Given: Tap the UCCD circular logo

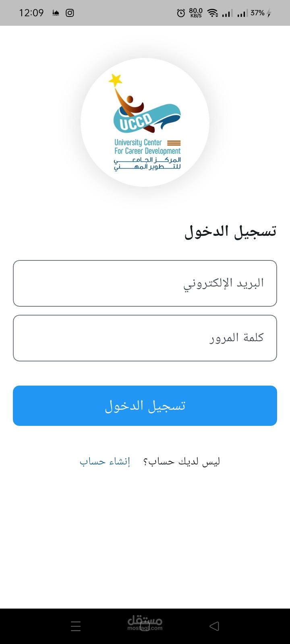Looking at the screenshot, I should 145,122.
